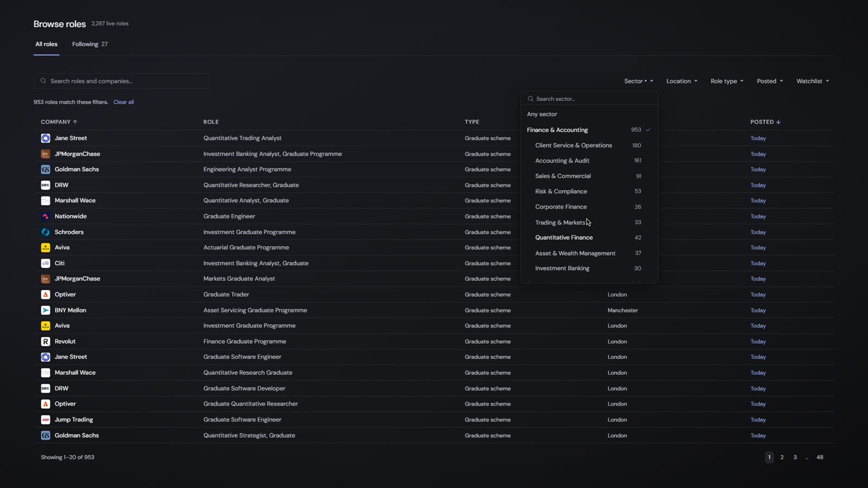Viewport: 868px width, 488px height.
Task: Click the Aviva logo beside Investment Graduate Programme
Action: tap(46, 326)
